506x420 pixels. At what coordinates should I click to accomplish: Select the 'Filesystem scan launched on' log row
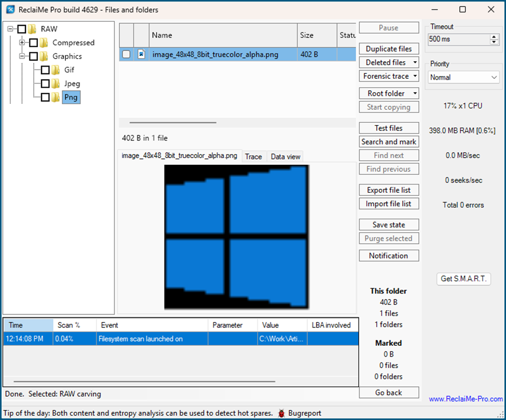click(x=181, y=339)
